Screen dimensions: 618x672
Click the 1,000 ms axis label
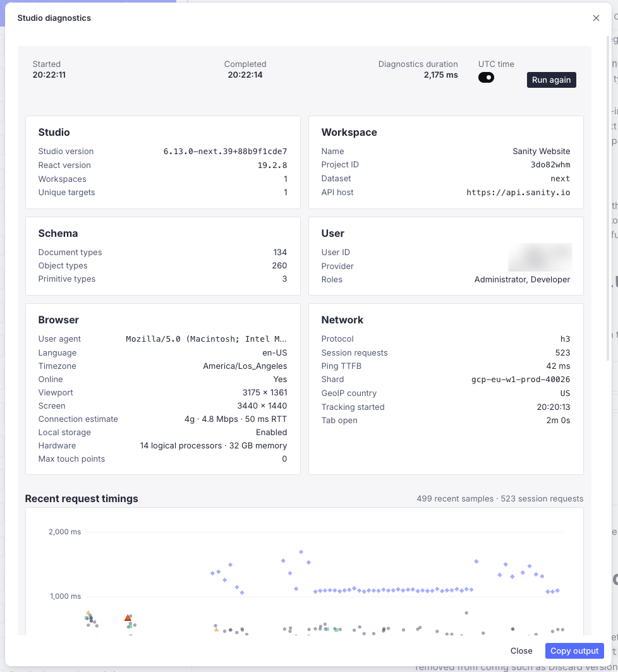tap(65, 596)
